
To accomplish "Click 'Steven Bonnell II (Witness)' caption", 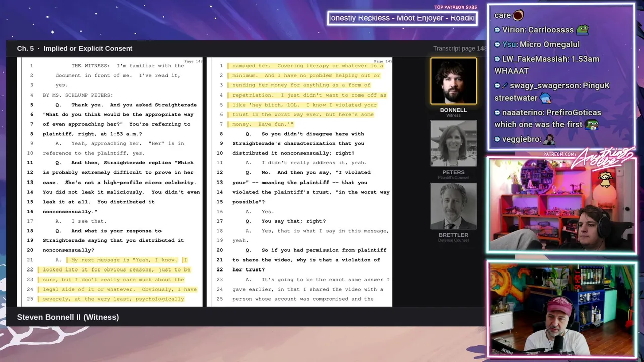I will coord(68,317).
